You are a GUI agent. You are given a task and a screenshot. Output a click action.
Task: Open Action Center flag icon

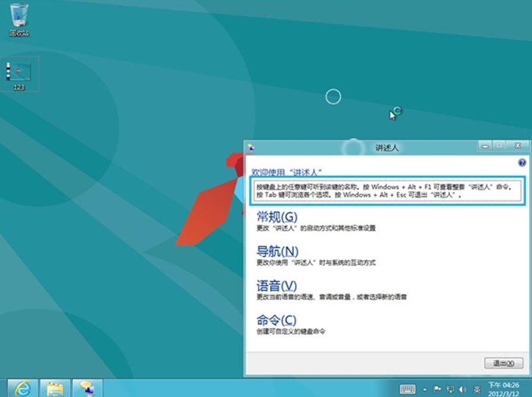point(438,389)
